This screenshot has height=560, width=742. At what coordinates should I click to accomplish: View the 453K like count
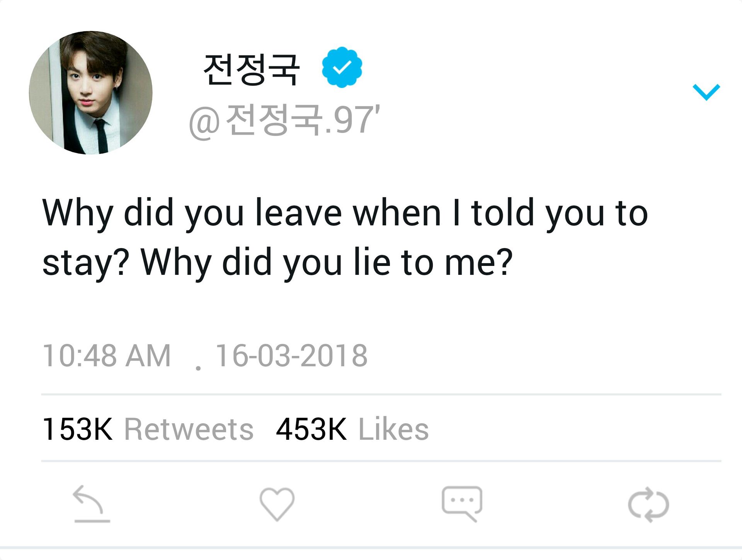(311, 429)
